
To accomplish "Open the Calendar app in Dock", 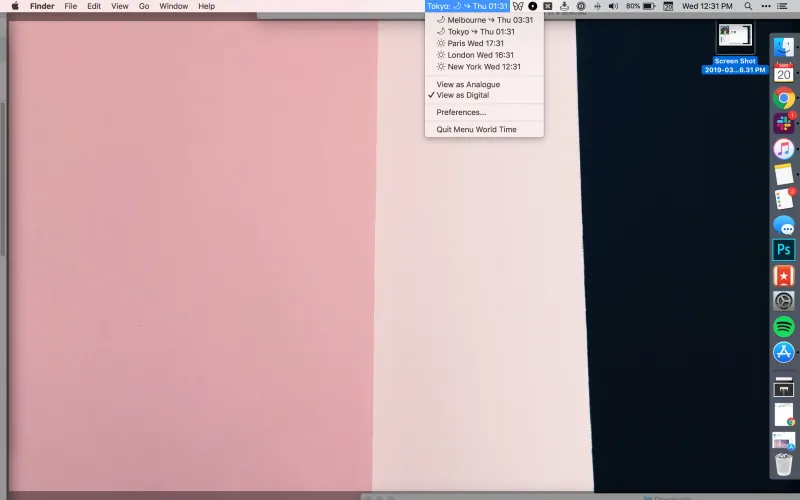I will [x=784, y=73].
